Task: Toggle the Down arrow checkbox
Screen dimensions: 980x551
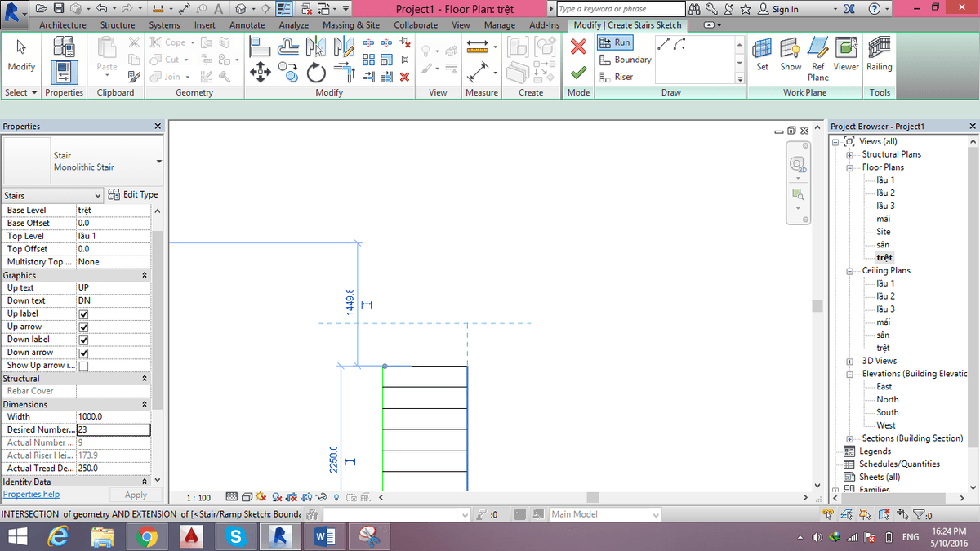Action: [x=83, y=353]
